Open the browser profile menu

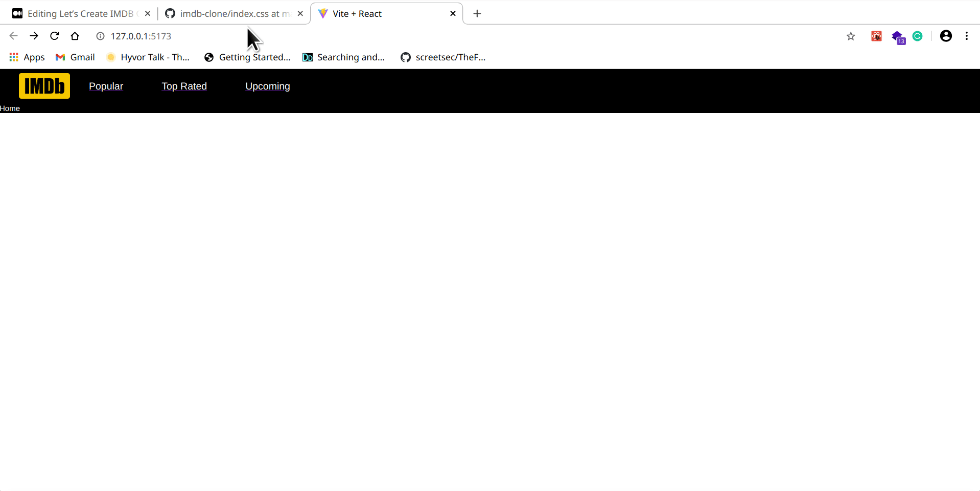tap(946, 36)
